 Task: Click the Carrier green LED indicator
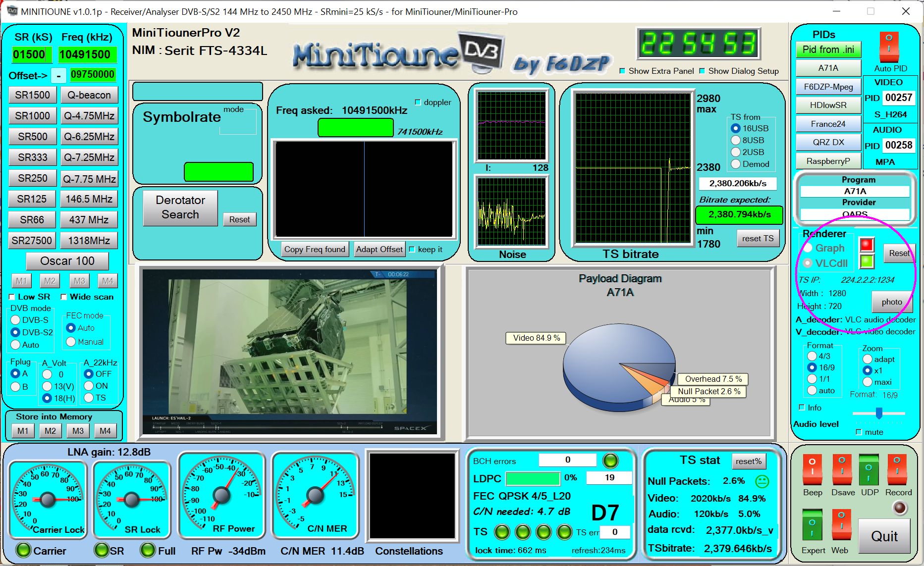[23, 550]
